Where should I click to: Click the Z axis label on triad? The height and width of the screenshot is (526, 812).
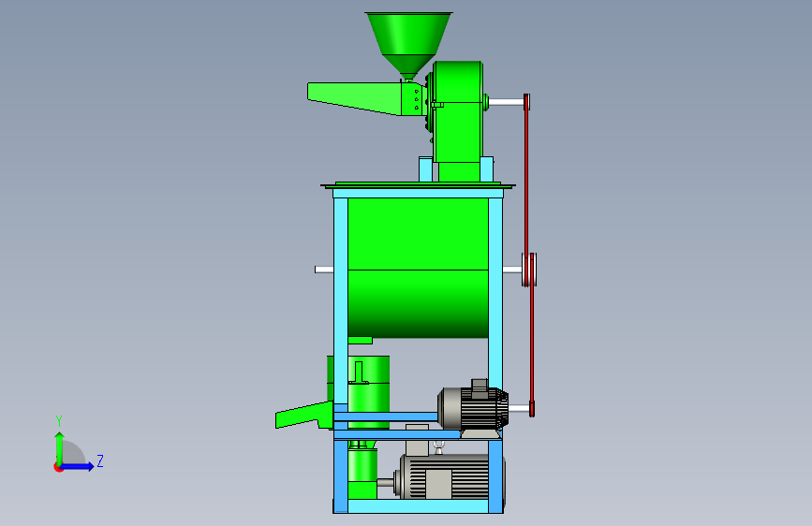[x=100, y=461]
